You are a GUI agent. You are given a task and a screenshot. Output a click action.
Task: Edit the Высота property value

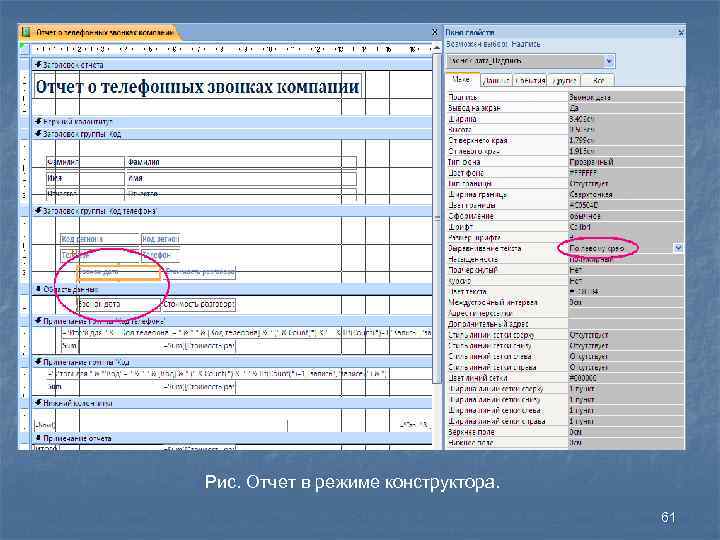pyautogui.click(x=626, y=130)
